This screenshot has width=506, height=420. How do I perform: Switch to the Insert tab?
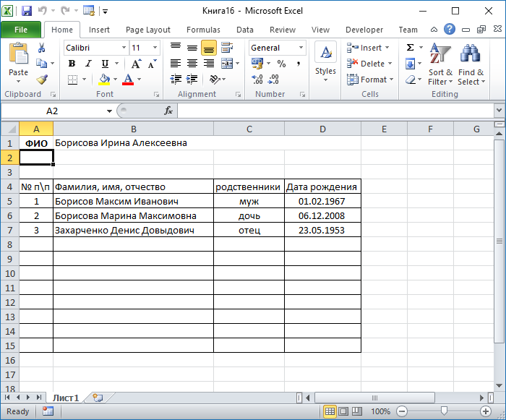tap(99, 30)
